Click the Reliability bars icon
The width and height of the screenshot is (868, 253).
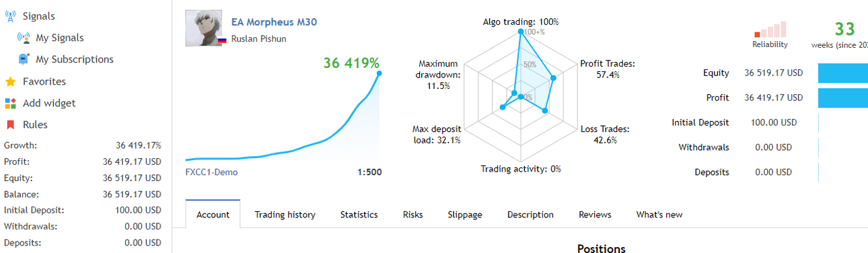point(770,29)
